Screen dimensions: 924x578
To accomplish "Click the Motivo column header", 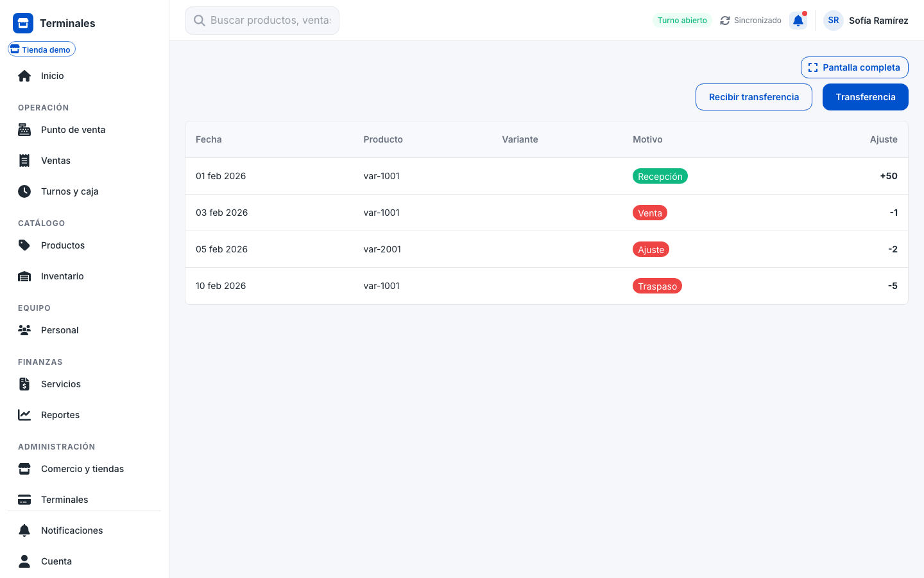I will (647, 139).
